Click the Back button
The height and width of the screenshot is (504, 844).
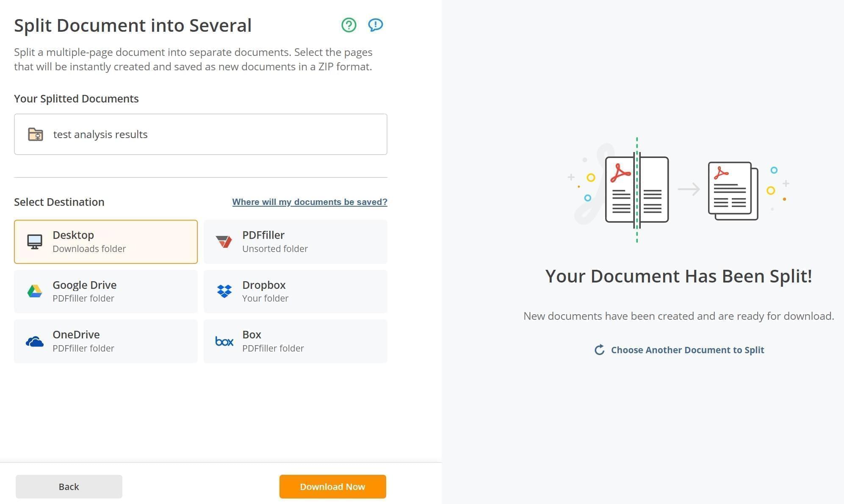pos(68,486)
